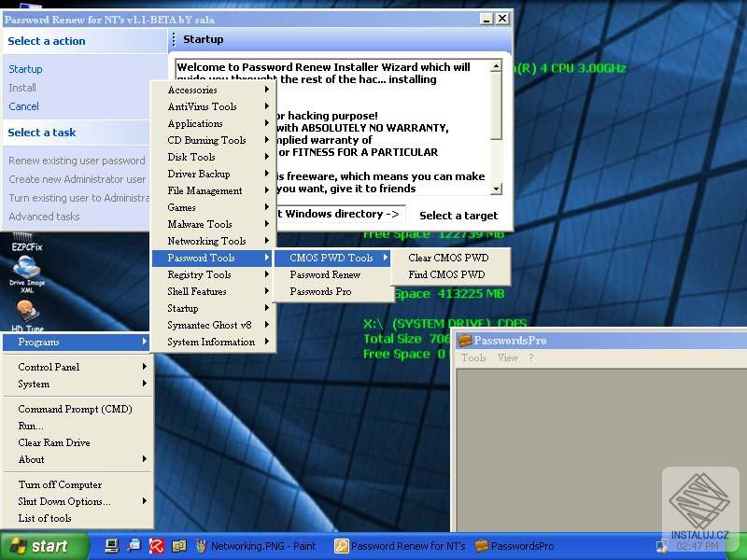Click the red antivirus quick launch icon
The width and height of the screenshot is (747, 560).
coord(157,546)
